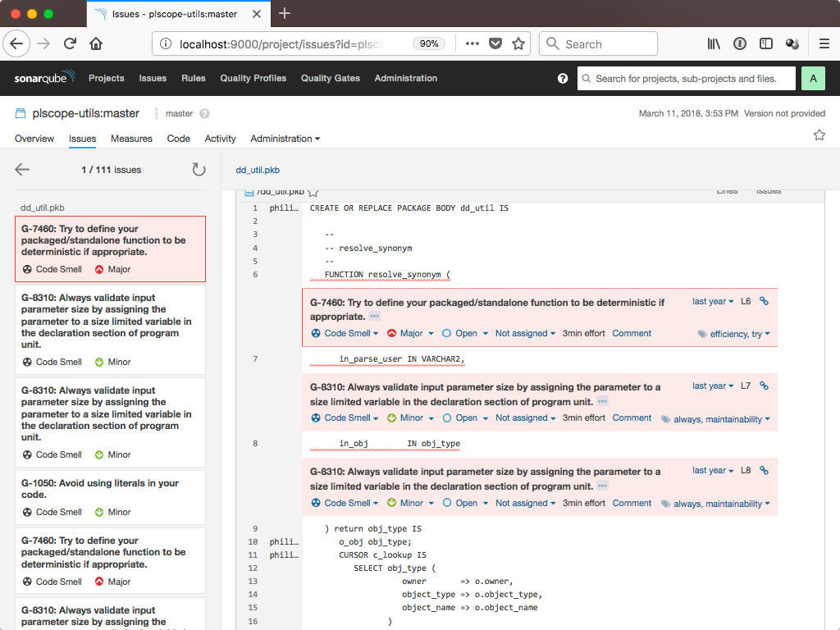Copy permalink icon for the L6 issue
The image size is (840, 630).
(764, 301)
